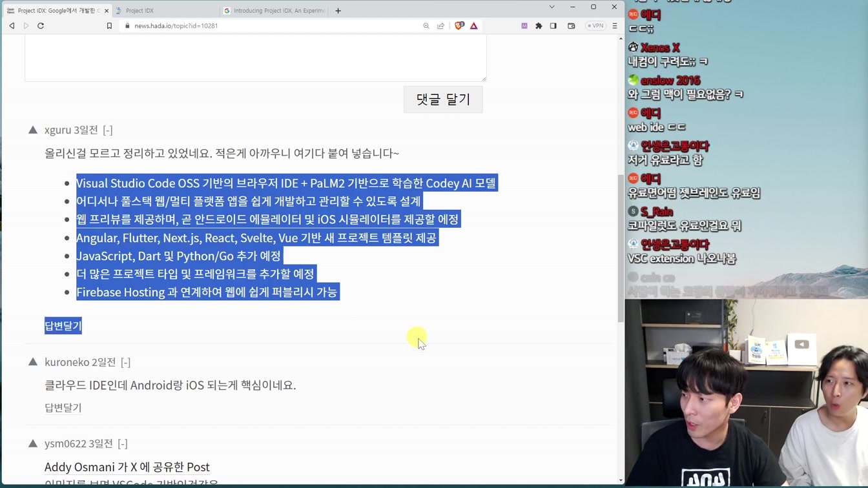Switch to the 'Project IDX' second tab
Viewport: 868px width, 488px height.
(x=165, y=10)
